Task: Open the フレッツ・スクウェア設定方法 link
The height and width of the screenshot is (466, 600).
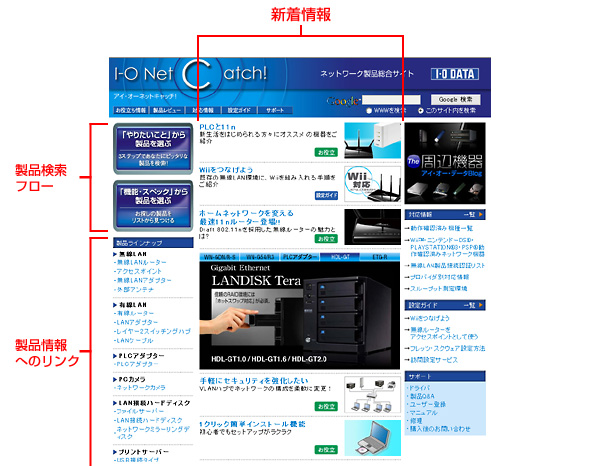Action: pyautogui.click(x=448, y=349)
